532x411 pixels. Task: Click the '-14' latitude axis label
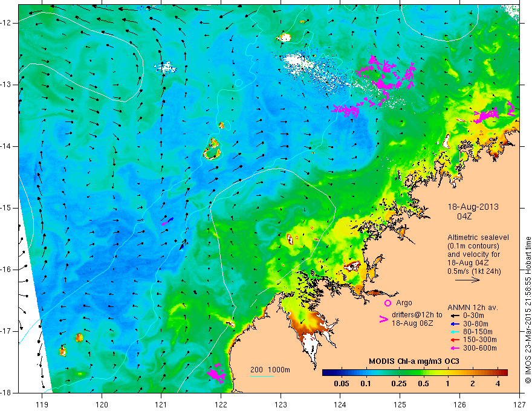(6, 146)
